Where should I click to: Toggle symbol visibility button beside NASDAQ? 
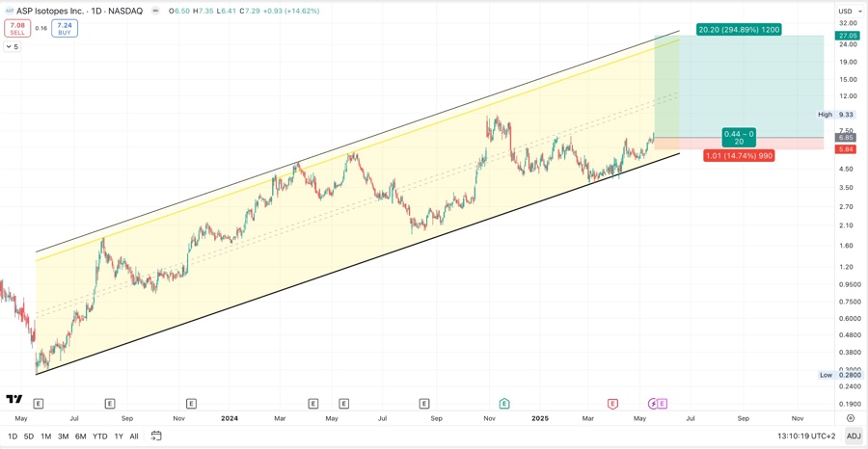156,12
